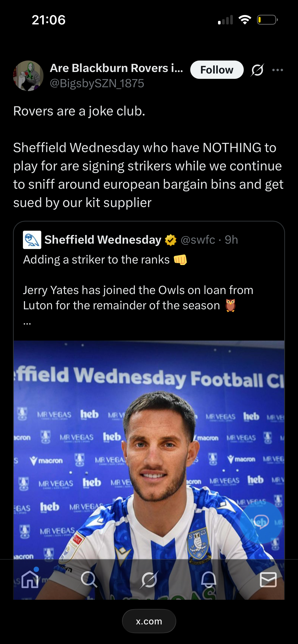This screenshot has width=298, height=644.
Task: Follow the BigsbySZN_1875 account
Action: (x=217, y=70)
